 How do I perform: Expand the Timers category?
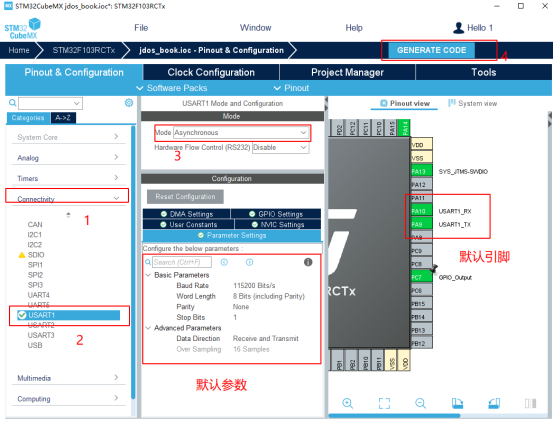68,178
